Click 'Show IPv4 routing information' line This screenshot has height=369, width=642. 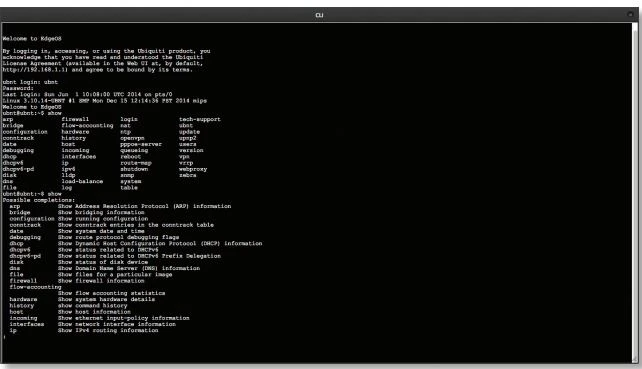coord(108,331)
